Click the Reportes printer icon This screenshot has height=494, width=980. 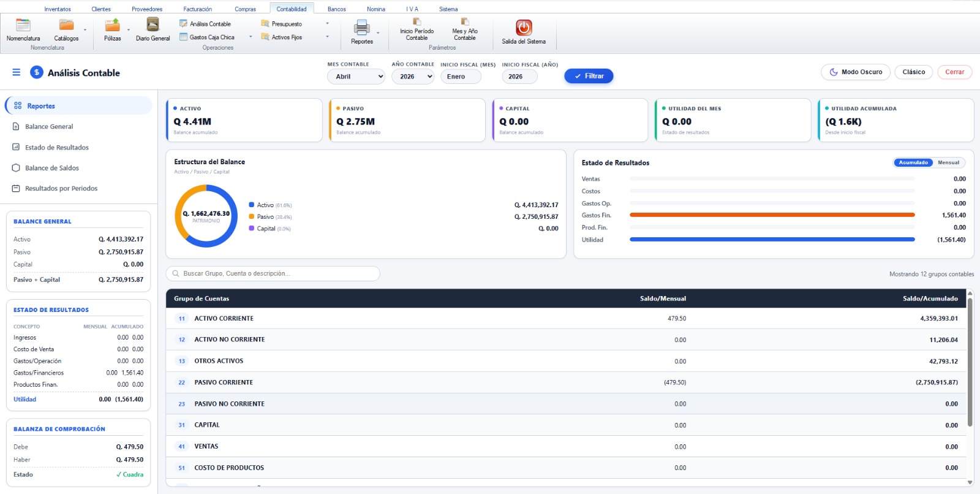coord(362,28)
